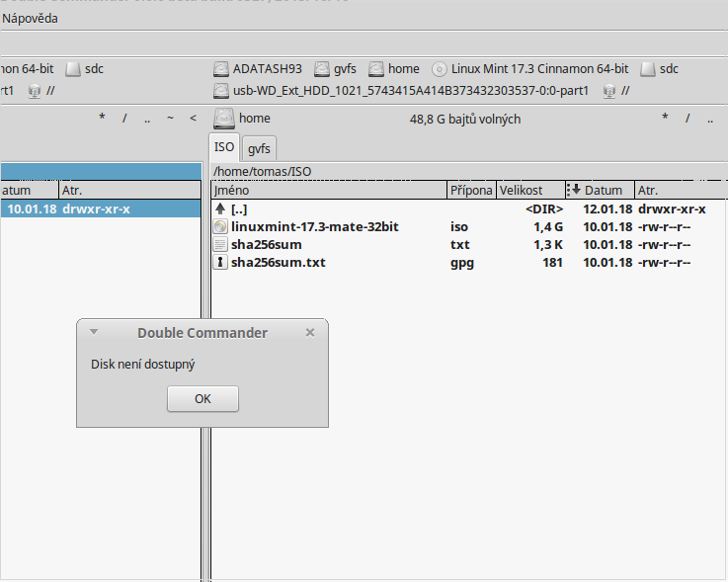
Task: Switch to the ISO tab
Action: click(x=225, y=147)
